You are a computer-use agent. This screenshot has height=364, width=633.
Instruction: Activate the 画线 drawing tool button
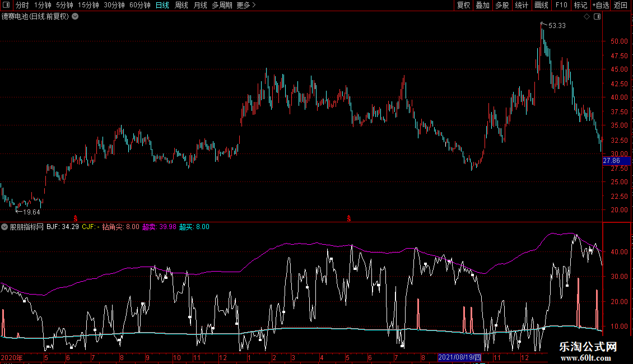[x=541, y=5]
